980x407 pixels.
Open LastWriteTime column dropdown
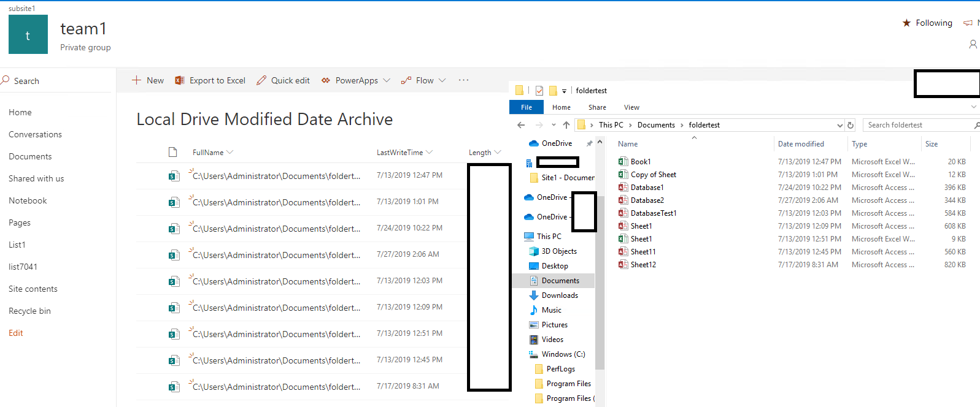tap(429, 152)
